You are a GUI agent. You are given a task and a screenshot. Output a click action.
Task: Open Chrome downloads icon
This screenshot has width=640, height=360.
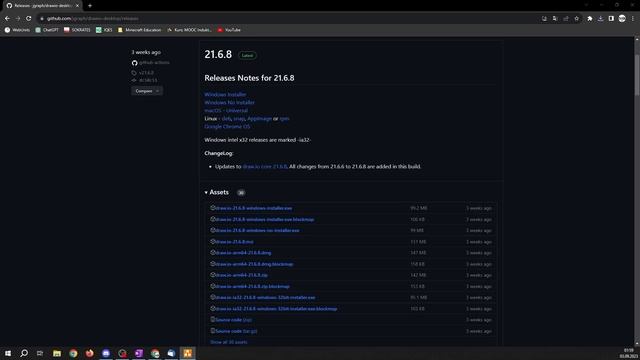pyautogui.click(x=600, y=18)
